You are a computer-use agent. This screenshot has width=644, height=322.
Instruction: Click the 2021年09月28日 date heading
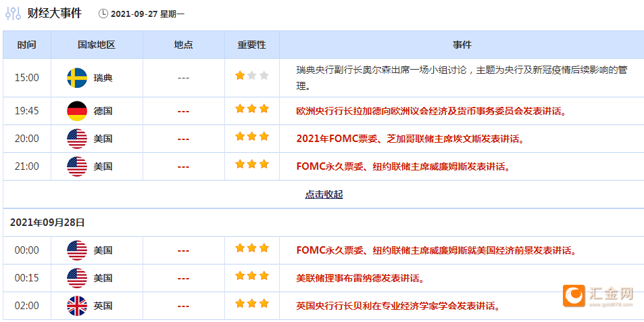pos(47,223)
